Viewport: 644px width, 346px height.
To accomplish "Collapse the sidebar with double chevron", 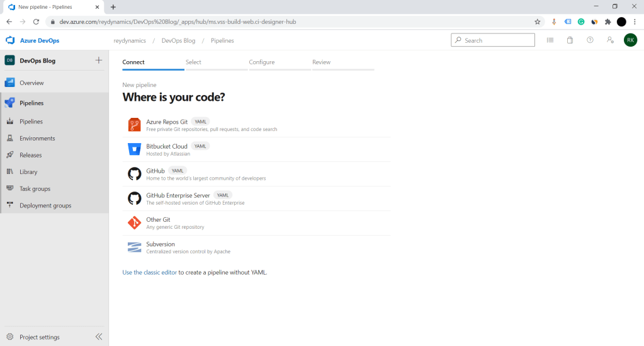I will [99, 337].
